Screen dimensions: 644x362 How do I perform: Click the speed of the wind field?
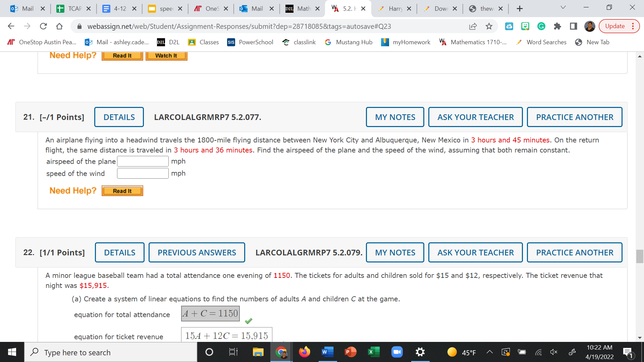coord(143,173)
